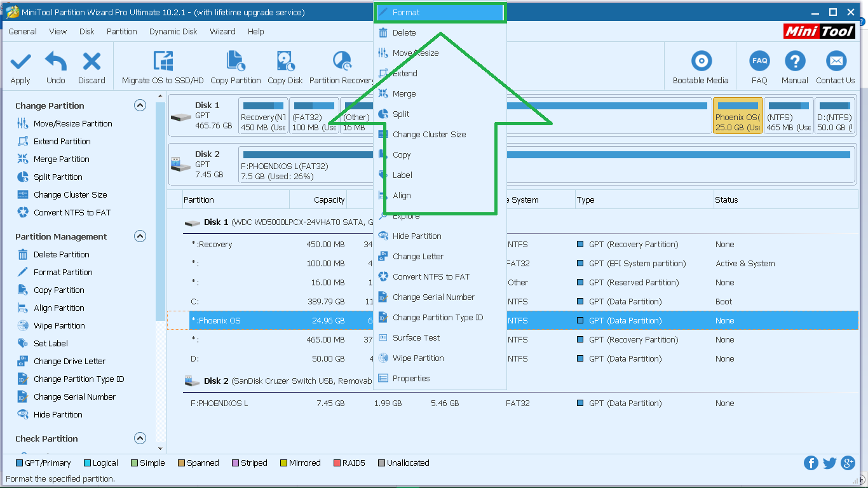Click the "Active & System" status cell

[745, 264]
